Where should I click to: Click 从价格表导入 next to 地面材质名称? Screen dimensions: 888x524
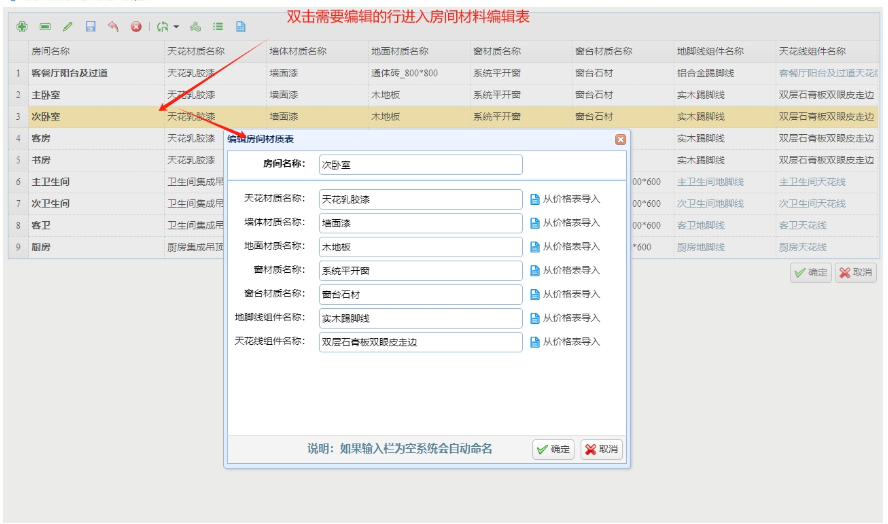click(565, 246)
